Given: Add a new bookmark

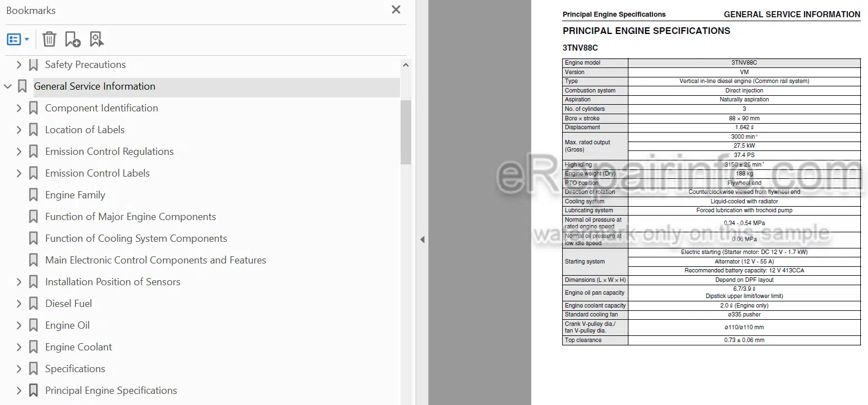Looking at the screenshot, I should pyautogui.click(x=72, y=39).
